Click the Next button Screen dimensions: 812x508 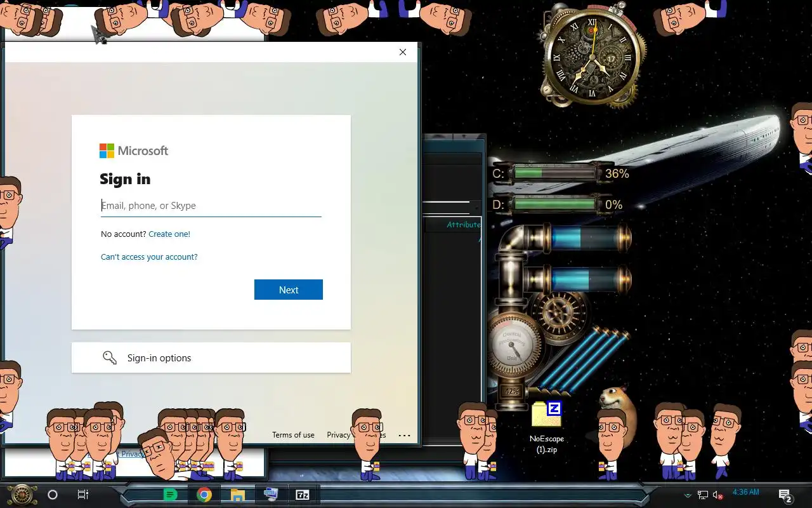(x=289, y=290)
